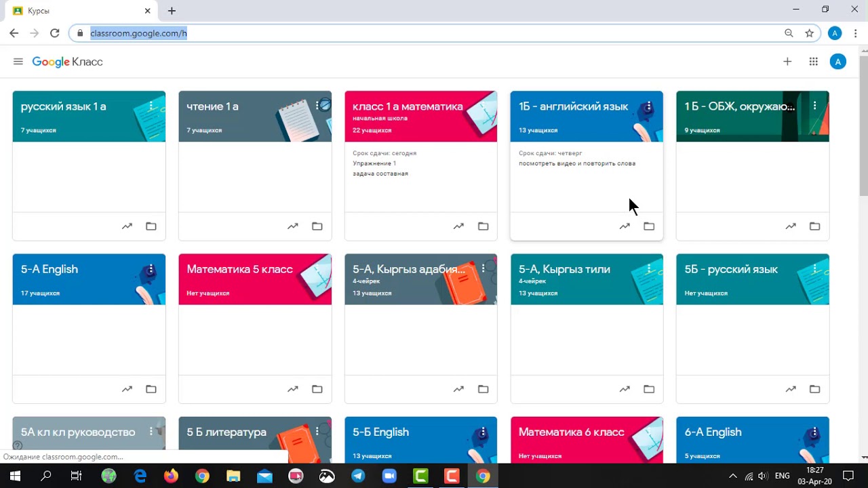Open Drive folder for русский язык 1 а
868x488 pixels.
pos(151,226)
